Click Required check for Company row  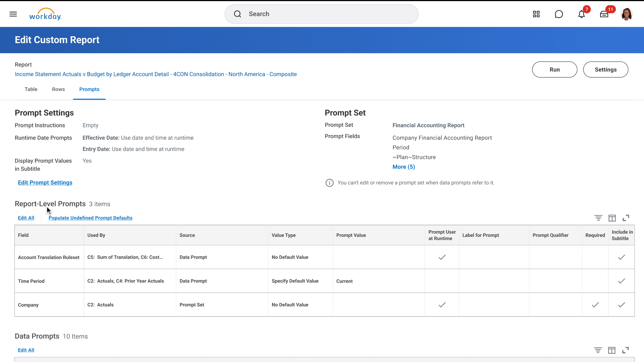(x=595, y=305)
